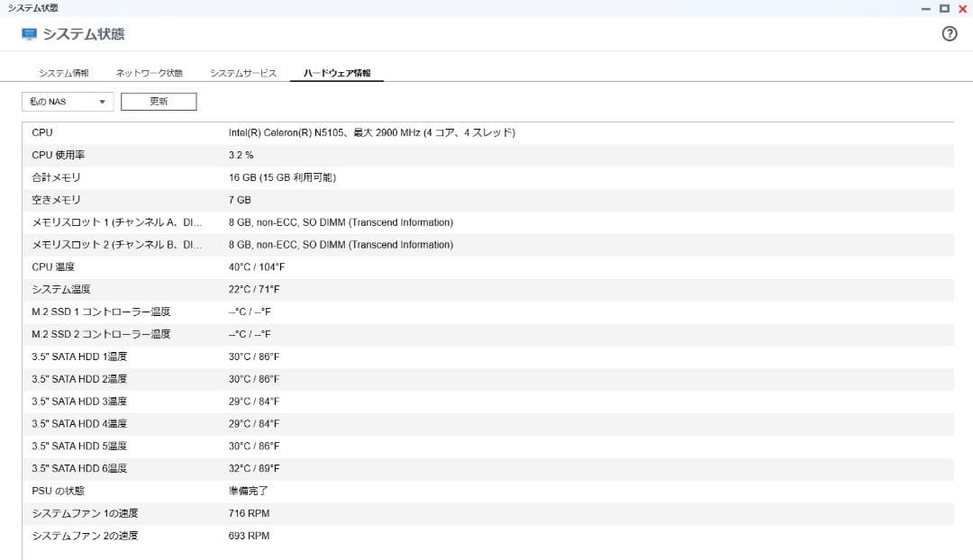Click the 693 RPM fan value
The width and height of the screenshot is (973, 560).
point(249,535)
